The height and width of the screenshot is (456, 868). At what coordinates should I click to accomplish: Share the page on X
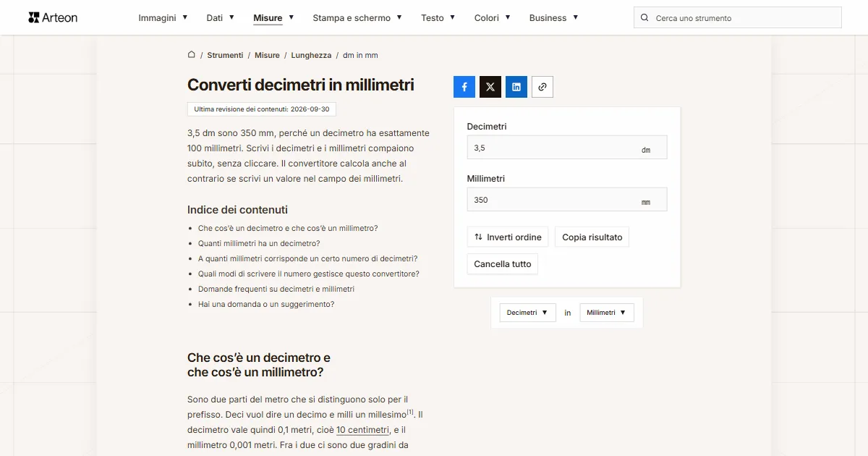click(x=490, y=87)
